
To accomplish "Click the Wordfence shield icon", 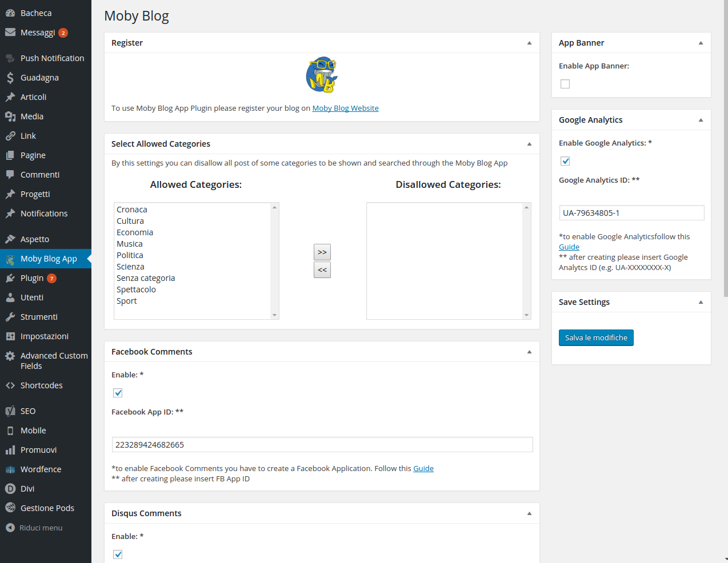I will pos(10,469).
